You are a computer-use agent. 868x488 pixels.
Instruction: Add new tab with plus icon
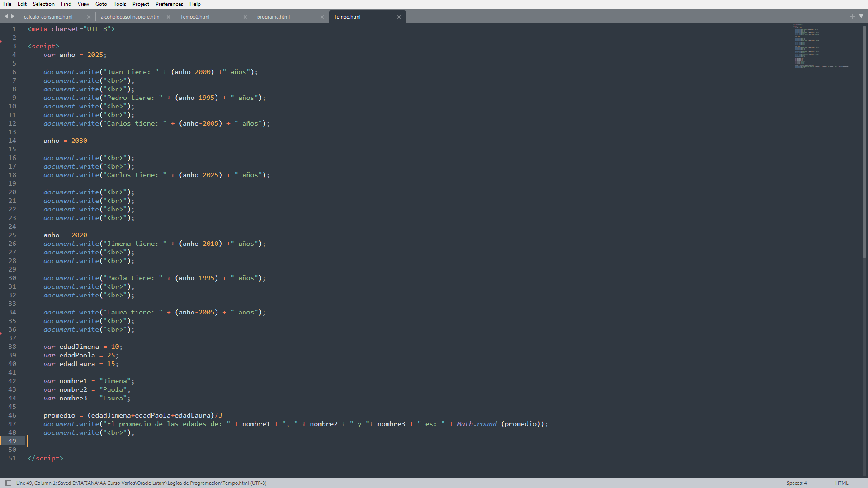(x=853, y=16)
